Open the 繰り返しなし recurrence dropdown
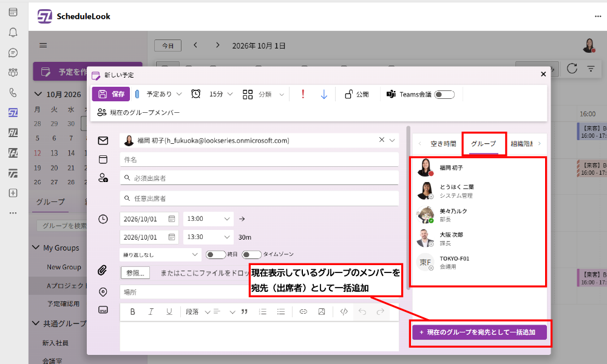The width and height of the screenshot is (607, 364). (160, 255)
